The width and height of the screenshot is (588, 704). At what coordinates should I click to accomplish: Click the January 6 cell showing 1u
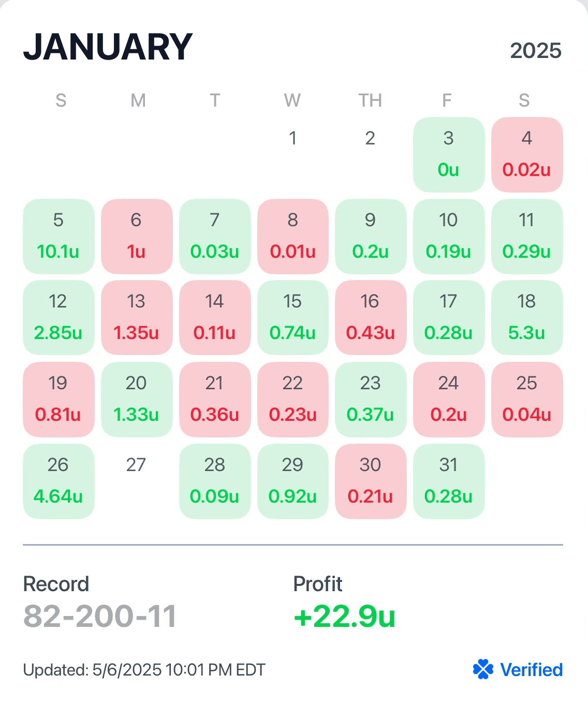137,237
